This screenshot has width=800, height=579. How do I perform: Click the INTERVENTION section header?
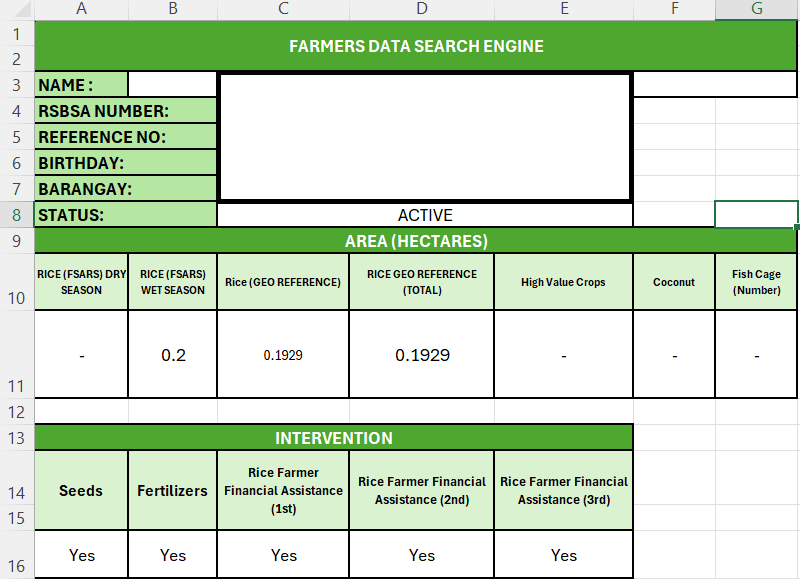(x=334, y=438)
